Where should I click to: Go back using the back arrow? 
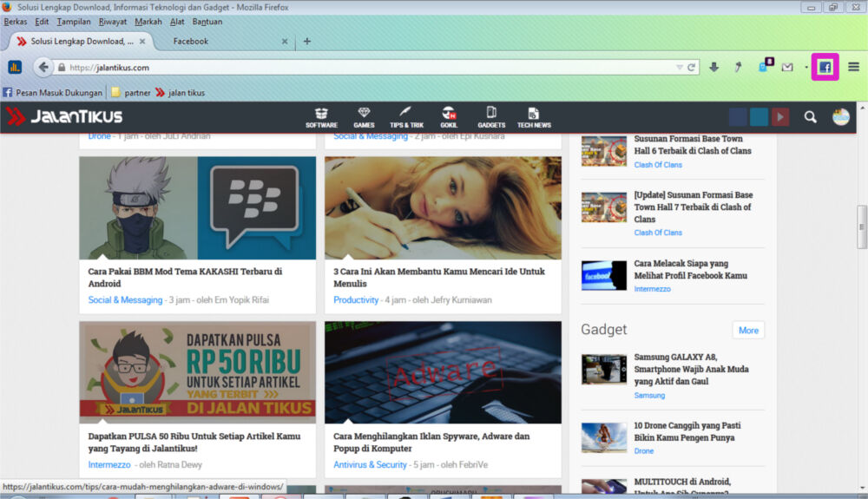tap(43, 67)
